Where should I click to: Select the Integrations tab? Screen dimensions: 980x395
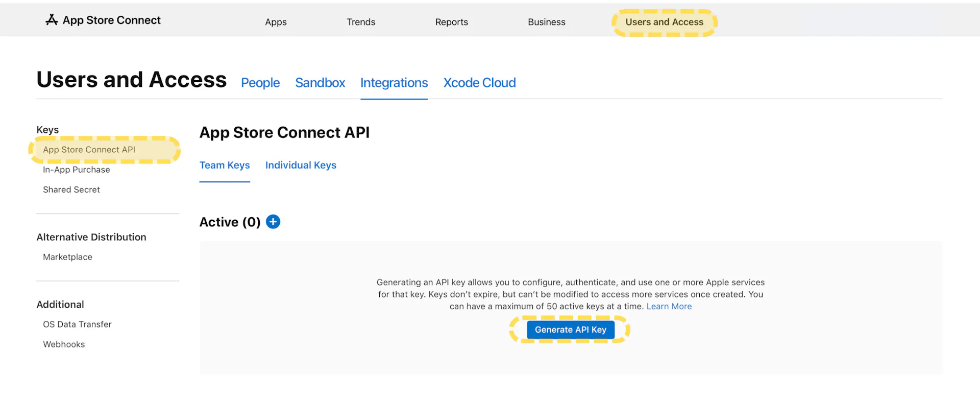(394, 83)
